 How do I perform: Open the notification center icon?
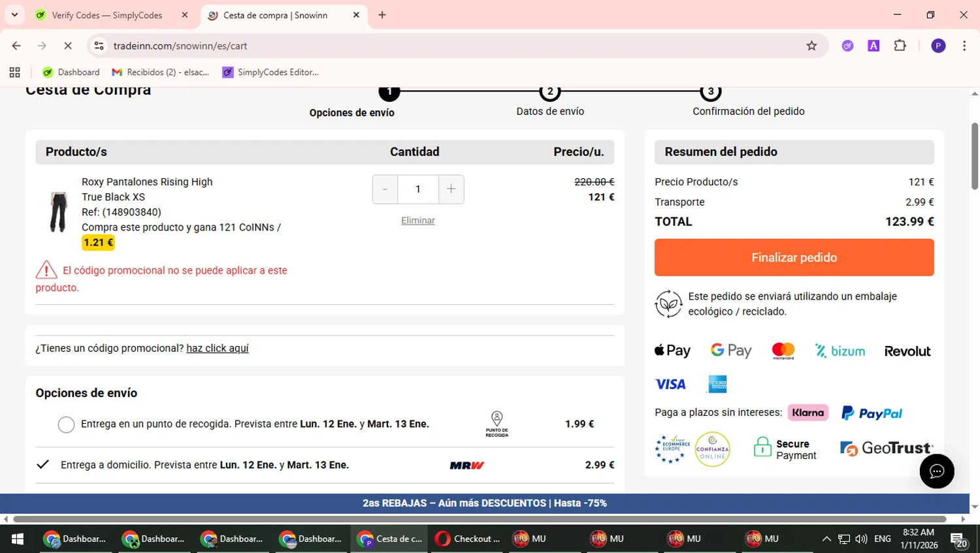coord(959,540)
